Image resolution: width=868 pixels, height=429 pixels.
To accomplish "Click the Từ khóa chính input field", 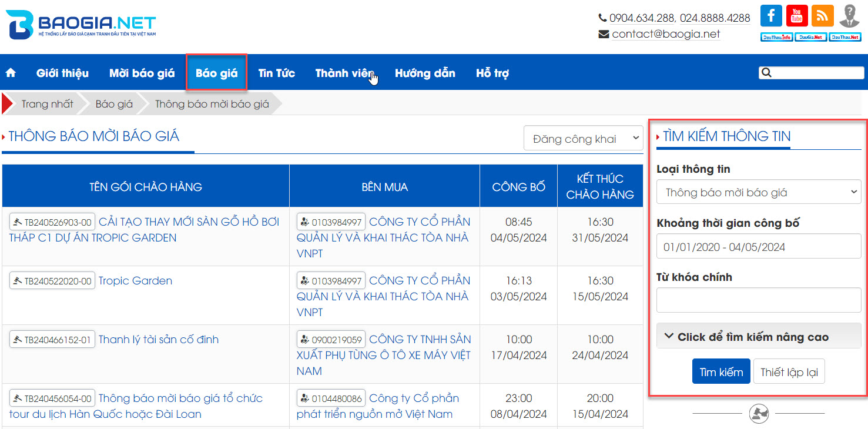I will tap(759, 300).
